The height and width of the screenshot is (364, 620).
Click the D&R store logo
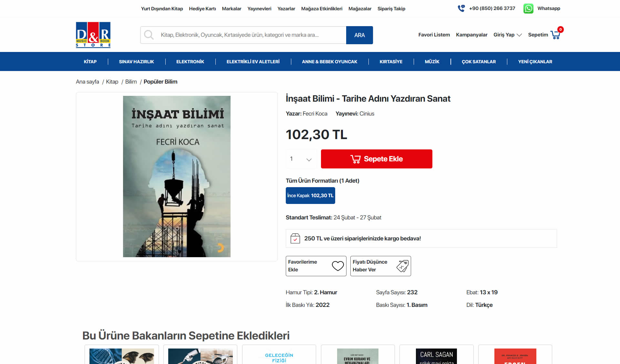pos(93,35)
